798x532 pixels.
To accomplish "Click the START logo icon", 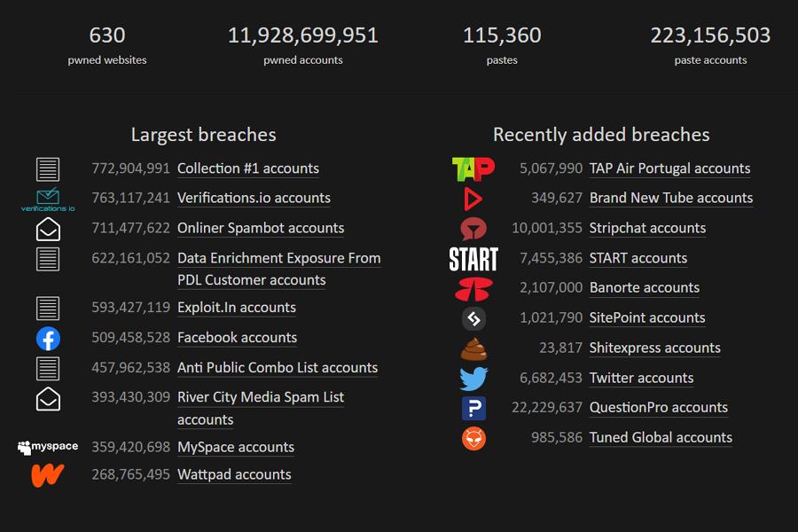I will point(473,259).
